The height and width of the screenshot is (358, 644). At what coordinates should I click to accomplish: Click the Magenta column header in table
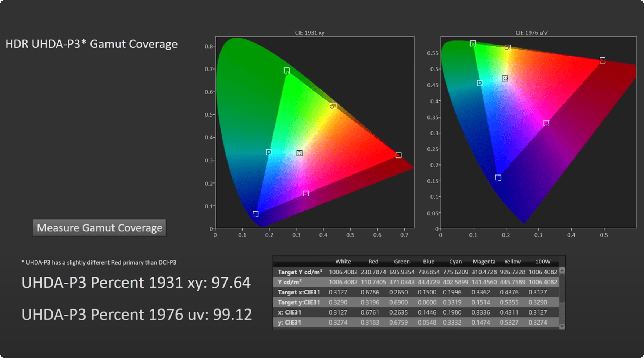pos(484,262)
